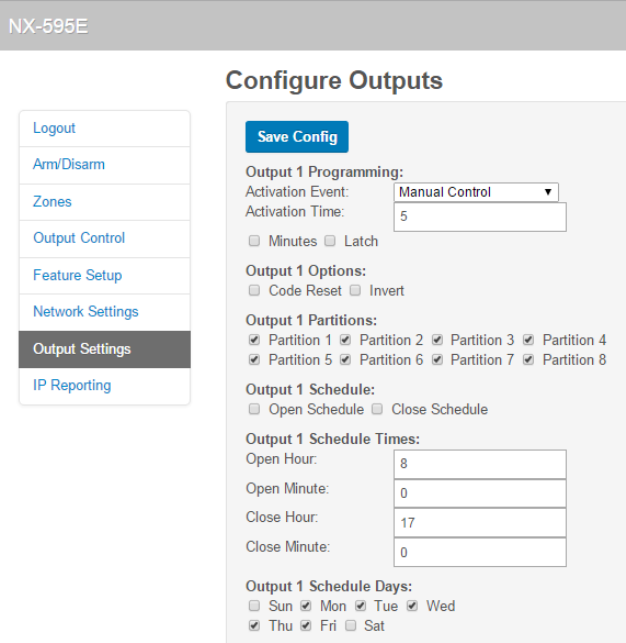Check the Code Reset option
The width and height of the screenshot is (626, 643).
pyautogui.click(x=253, y=291)
